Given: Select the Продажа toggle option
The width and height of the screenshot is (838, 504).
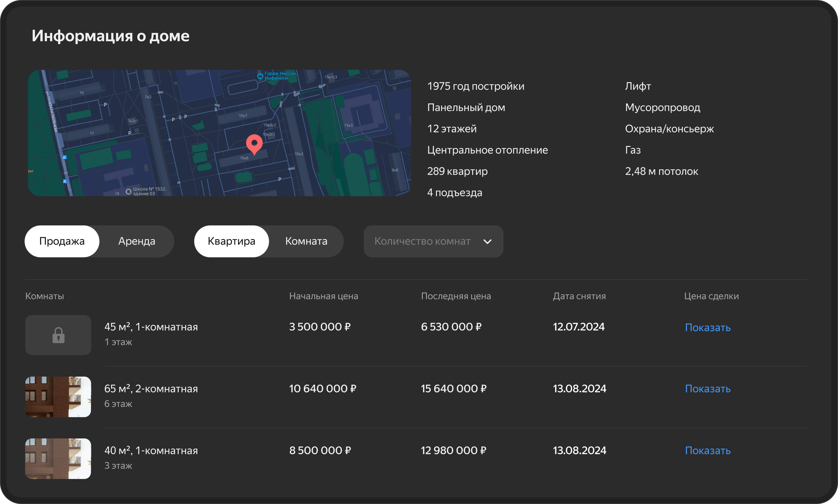Looking at the screenshot, I should tap(62, 241).
